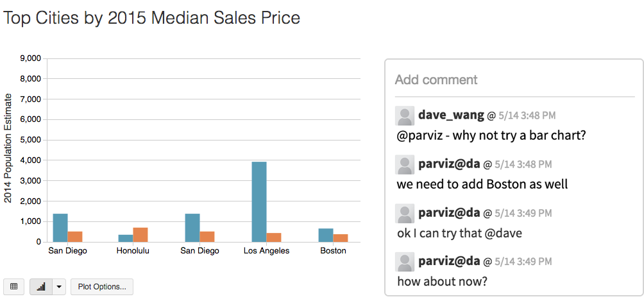This screenshot has height=299, width=644.
Task: Click the orange Los Angeles bar
Action: [x=274, y=237]
